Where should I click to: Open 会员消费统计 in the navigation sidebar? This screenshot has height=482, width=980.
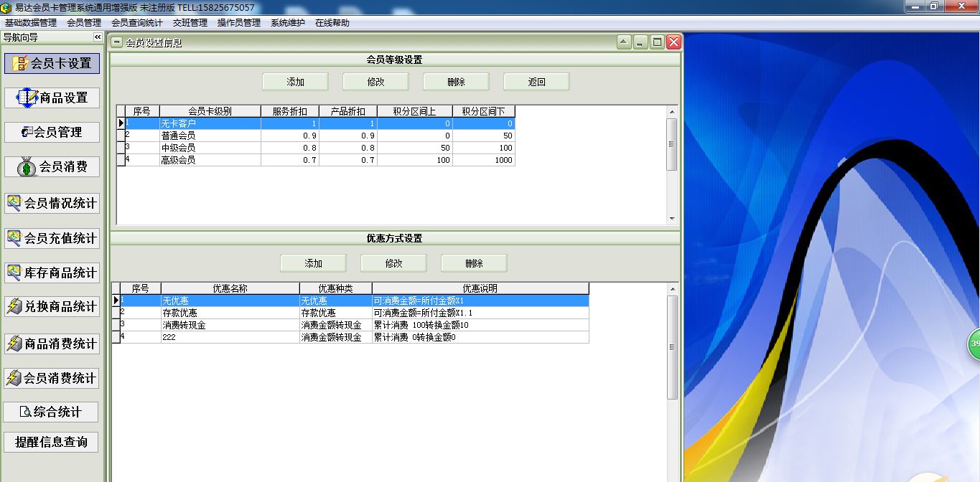click(x=52, y=377)
